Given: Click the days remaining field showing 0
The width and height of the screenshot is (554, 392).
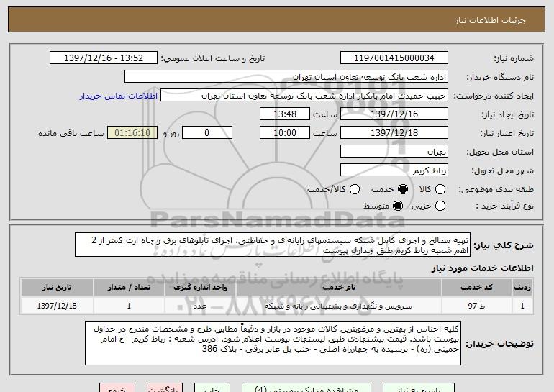Looking at the screenshot, I should [x=207, y=133].
